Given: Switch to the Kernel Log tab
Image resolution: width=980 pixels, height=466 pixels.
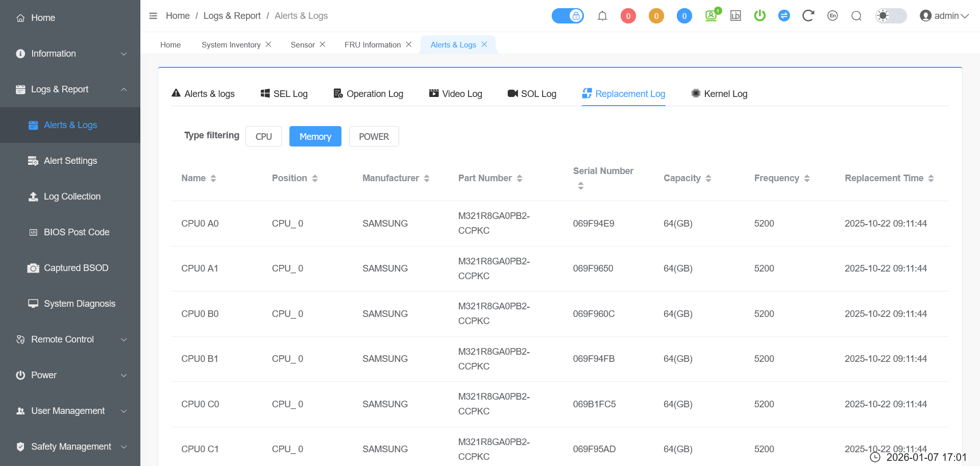Looking at the screenshot, I should [719, 94].
